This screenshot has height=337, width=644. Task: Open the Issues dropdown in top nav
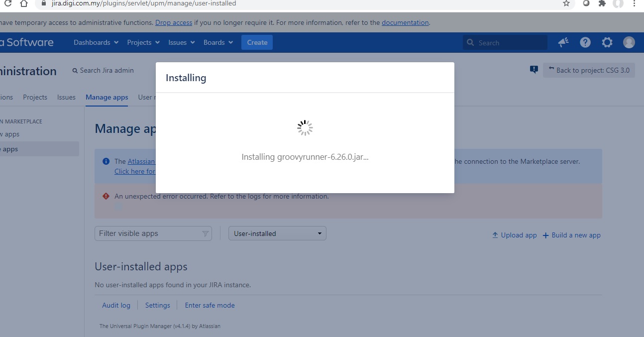coord(182,42)
